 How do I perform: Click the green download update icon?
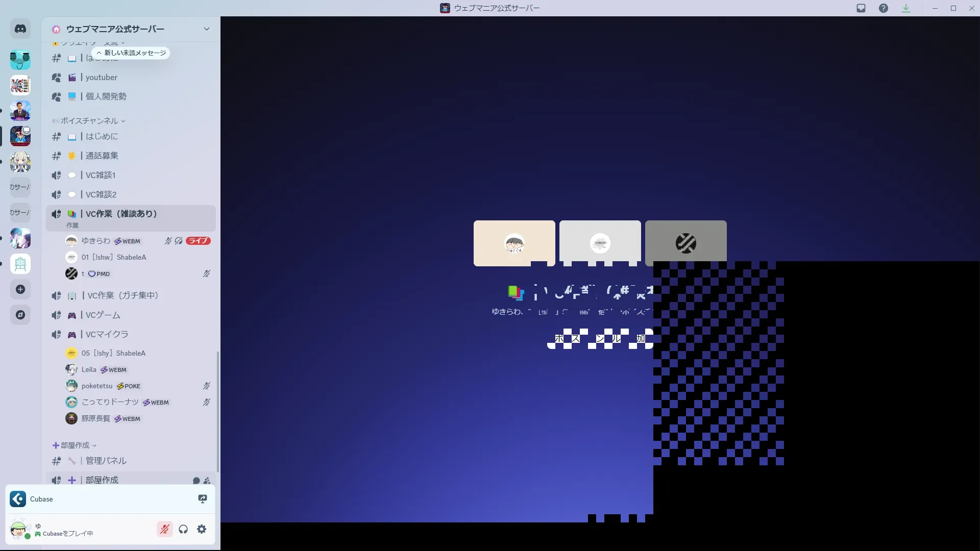click(906, 8)
